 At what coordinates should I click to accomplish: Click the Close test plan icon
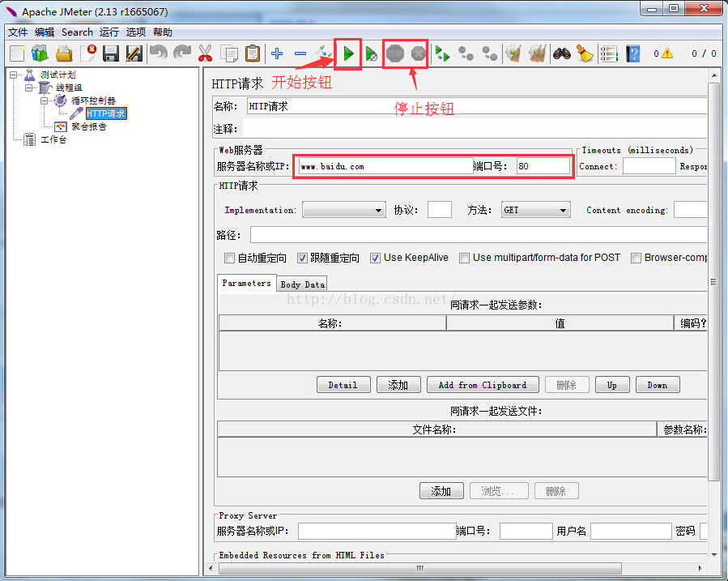pos(87,53)
